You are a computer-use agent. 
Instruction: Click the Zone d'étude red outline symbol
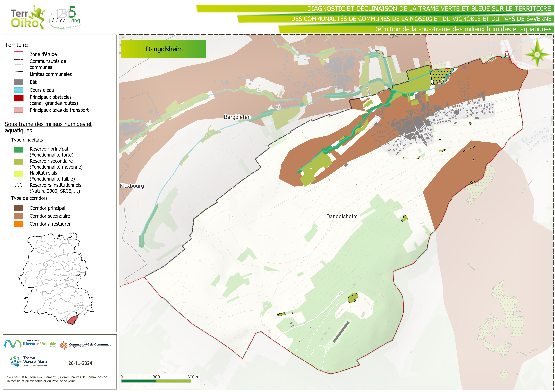19,54
